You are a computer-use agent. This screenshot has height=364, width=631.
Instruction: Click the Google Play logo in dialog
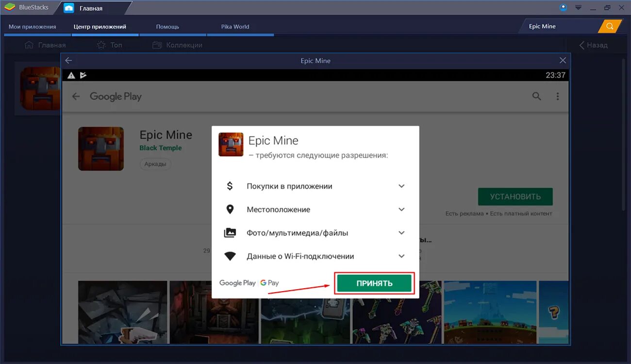click(x=237, y=282)
